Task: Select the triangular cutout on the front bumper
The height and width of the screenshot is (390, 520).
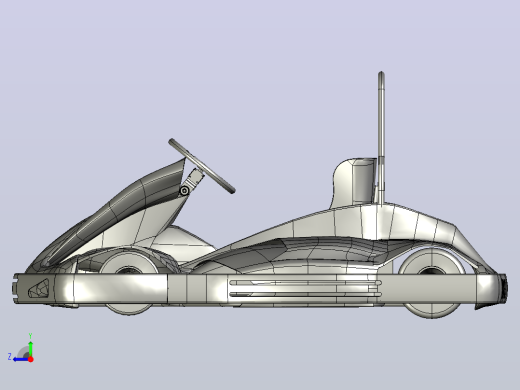Action: pyautogui.click(x=39, y=289)
